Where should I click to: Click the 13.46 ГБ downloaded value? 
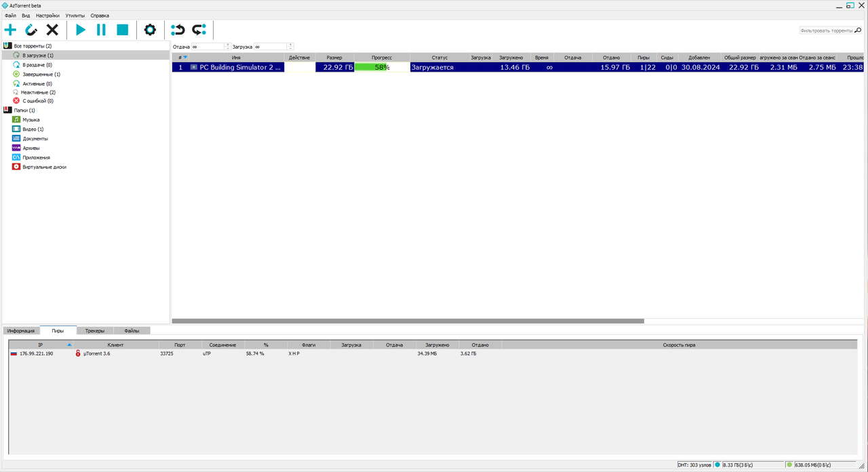click(x=515, y=67)
